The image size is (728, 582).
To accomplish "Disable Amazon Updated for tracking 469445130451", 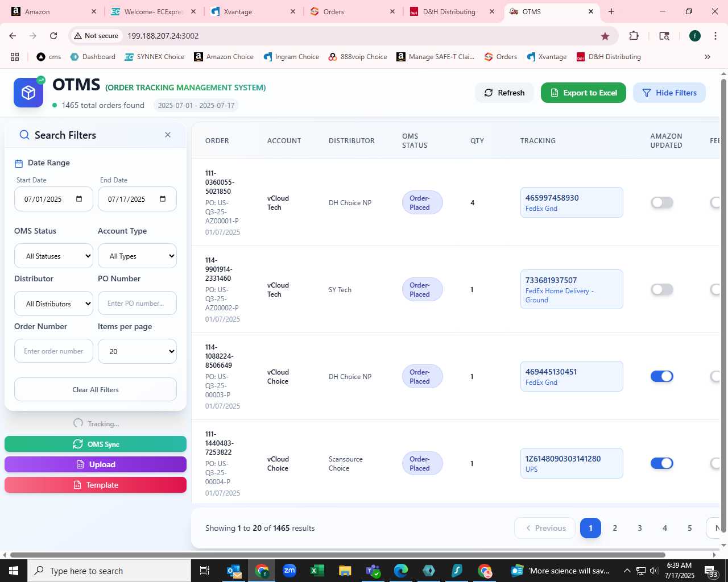I will coord(662,376).
